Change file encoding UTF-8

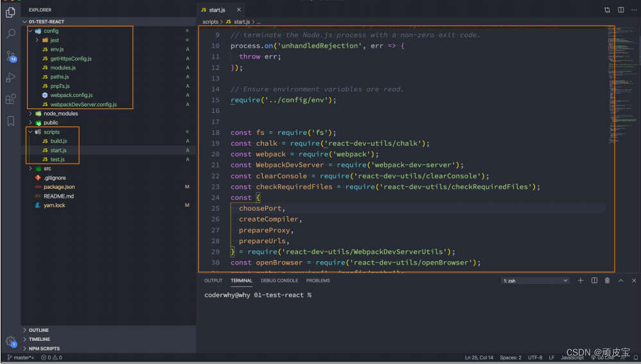535,358
